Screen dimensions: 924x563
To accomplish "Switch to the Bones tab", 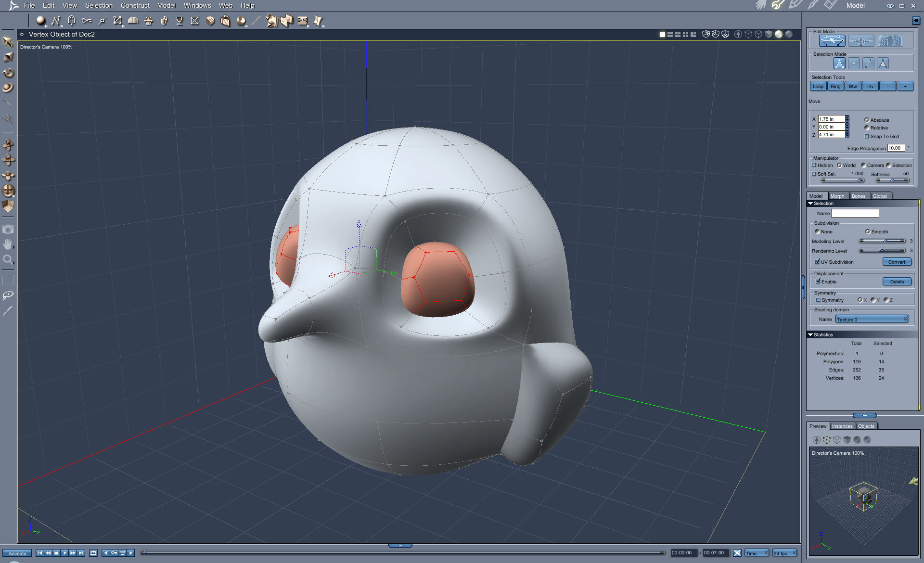I will tap(859, 196).
